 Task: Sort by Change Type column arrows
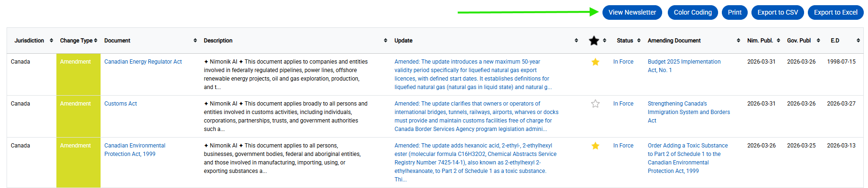pos(95,41)
